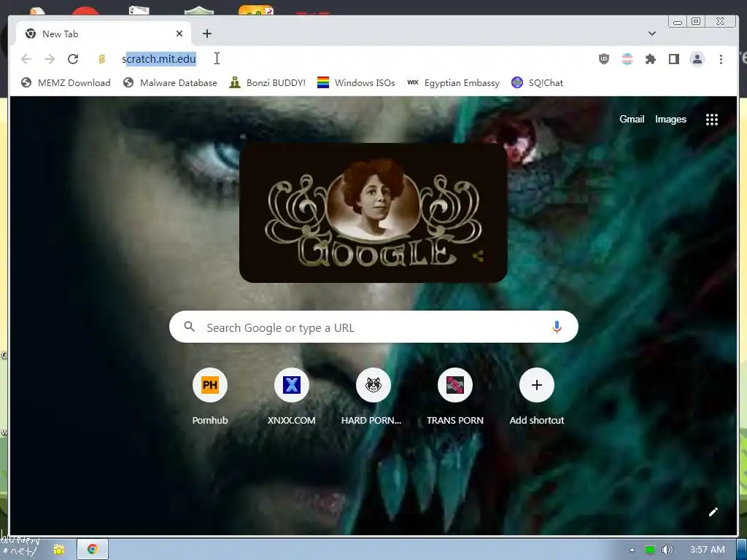The image size is (747, 560).
Task: Open the Bonzi BUDDY! bookmark
Action: 267,83
